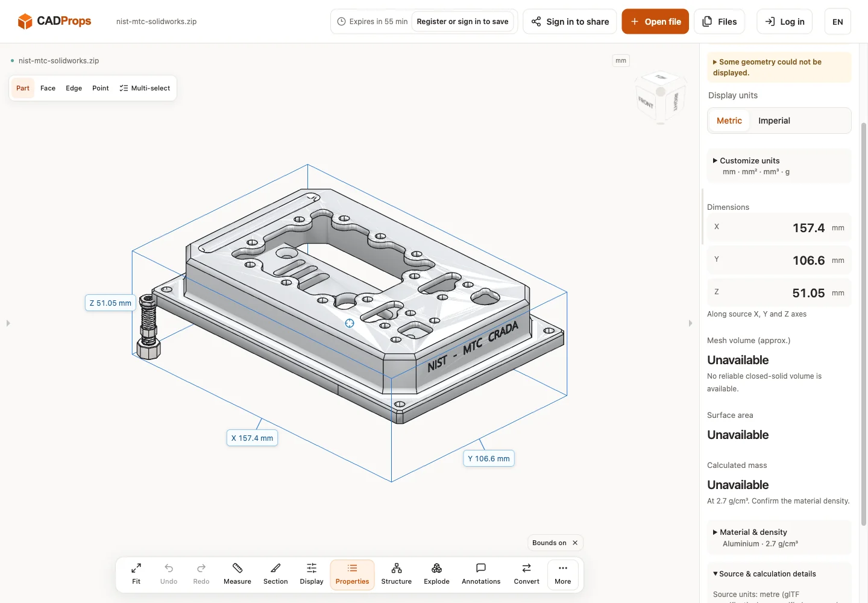Choose Edge selection mode
Image resolution: width=868 pixels, height=603 pixels.
coord(74,88)
